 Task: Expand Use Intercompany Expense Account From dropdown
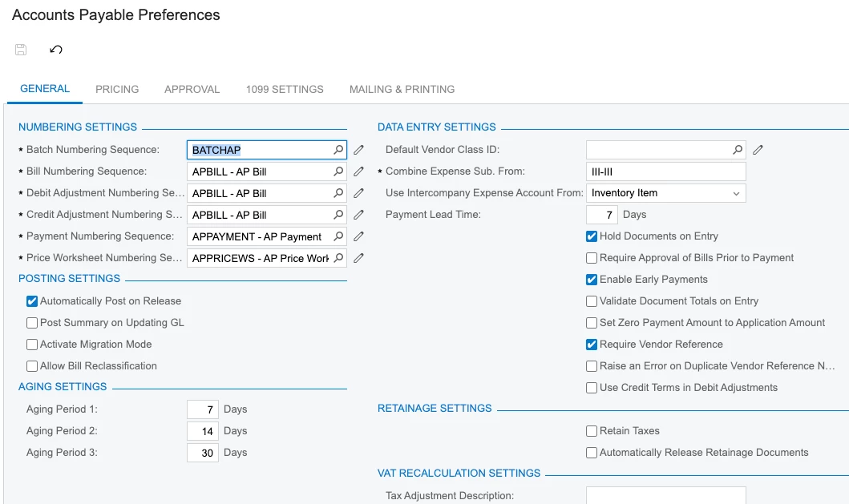pyautogui.click(x=736, y=193)
